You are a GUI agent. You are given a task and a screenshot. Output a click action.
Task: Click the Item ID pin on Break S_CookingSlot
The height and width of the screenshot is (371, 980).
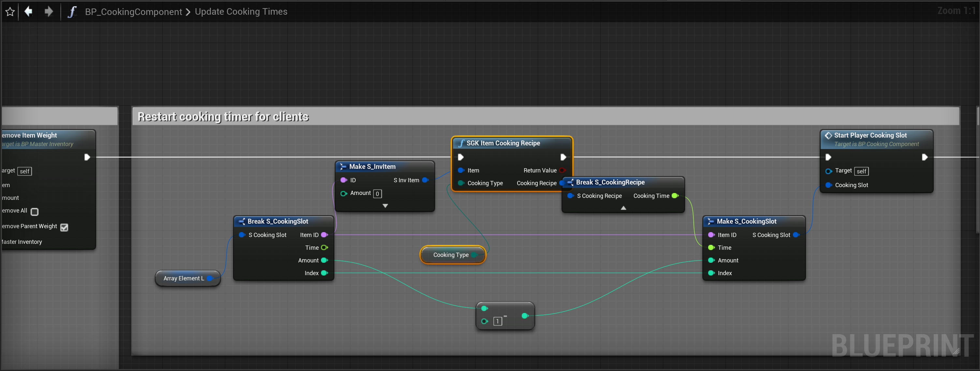coord(324,235)
